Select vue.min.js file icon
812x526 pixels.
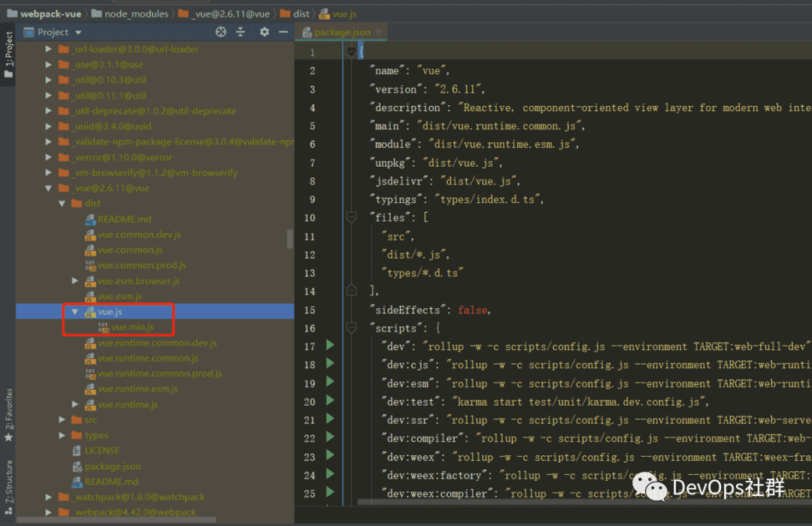(104, 327)
